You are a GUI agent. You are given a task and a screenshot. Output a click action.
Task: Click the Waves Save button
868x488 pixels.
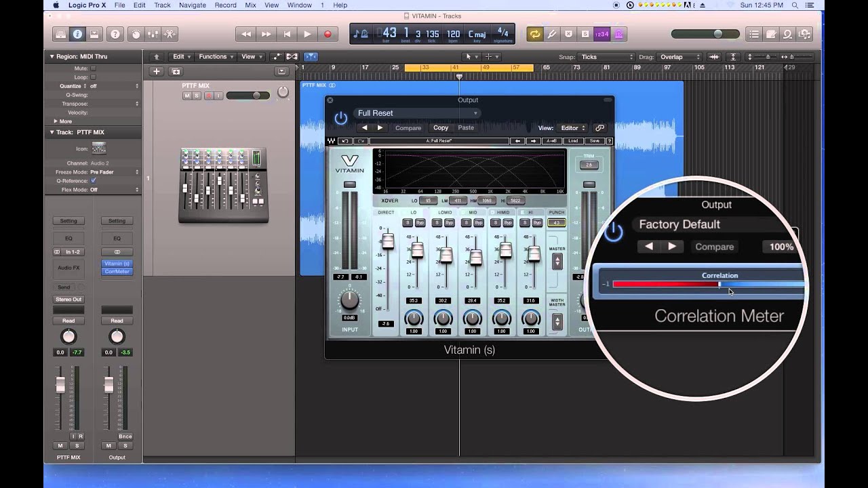[x=594, y=141]
